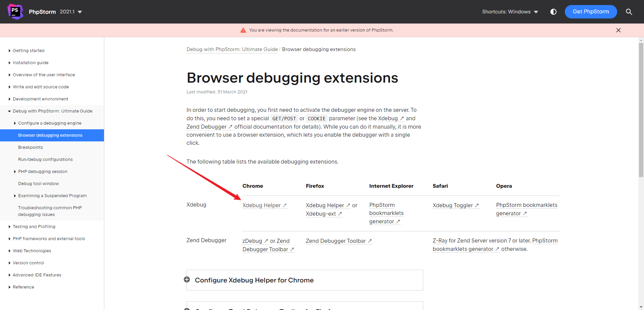Click the Get PhpStorm button
The width and height of the screenshot is (644, 310).
(x=591, y=12)
